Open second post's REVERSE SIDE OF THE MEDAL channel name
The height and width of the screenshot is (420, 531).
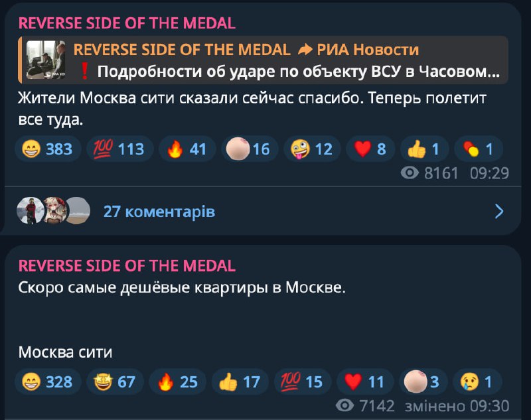[x=127, y=266]
